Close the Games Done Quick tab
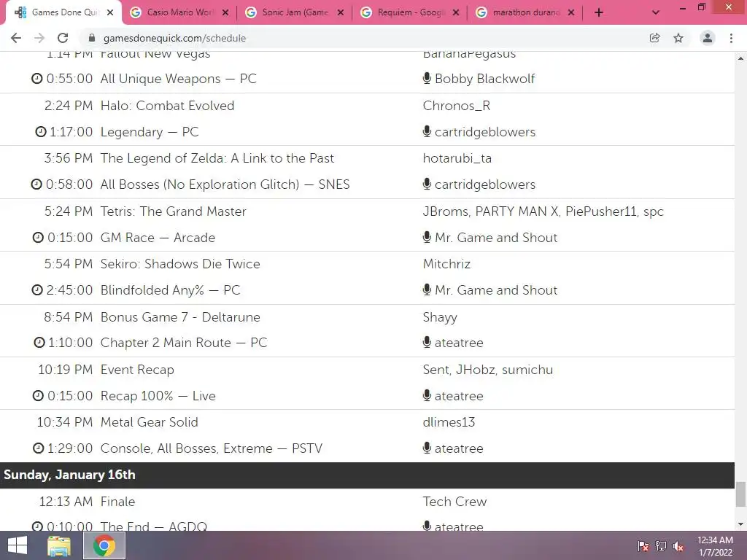 pos(110,13)
